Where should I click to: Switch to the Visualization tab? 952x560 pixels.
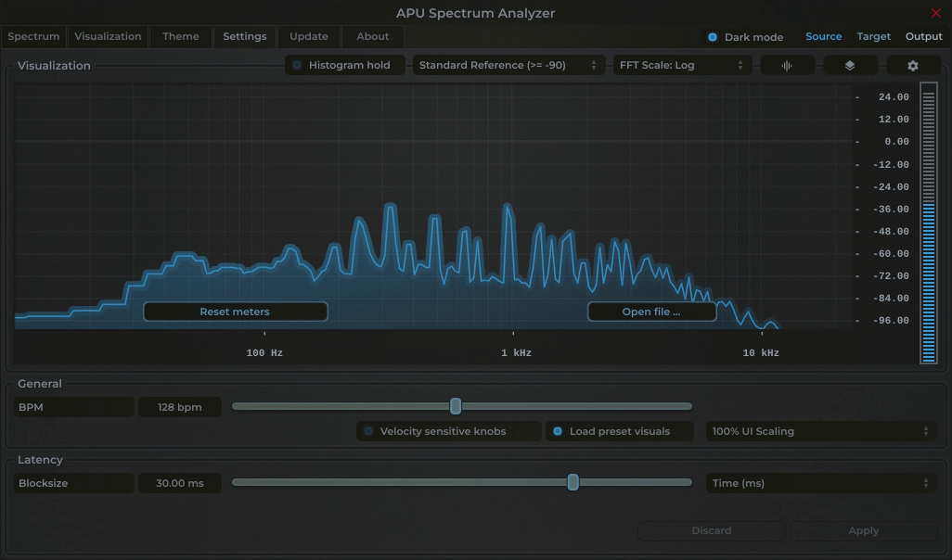coord(108,36)
